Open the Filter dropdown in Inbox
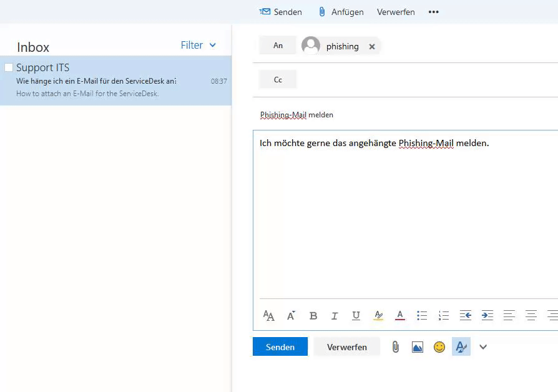This screenshot has height=392, width=558. (198, 46)
